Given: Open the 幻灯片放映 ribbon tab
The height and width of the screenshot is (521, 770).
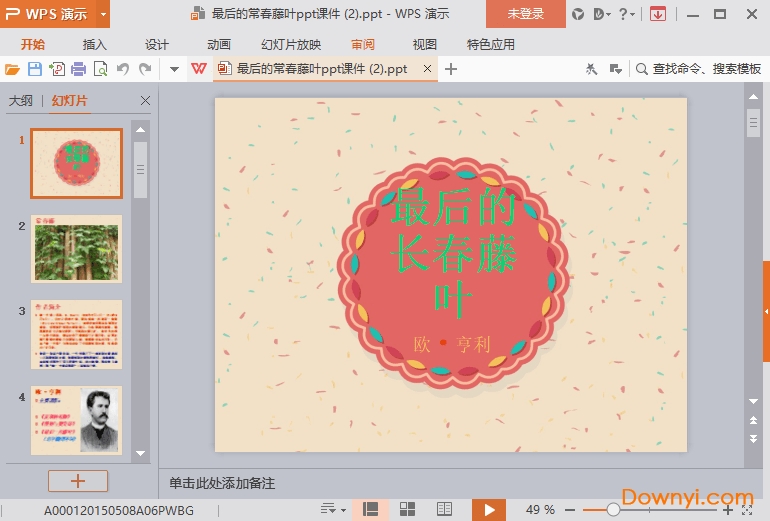Looking at the screenshot, I should (x=291, y=45).
